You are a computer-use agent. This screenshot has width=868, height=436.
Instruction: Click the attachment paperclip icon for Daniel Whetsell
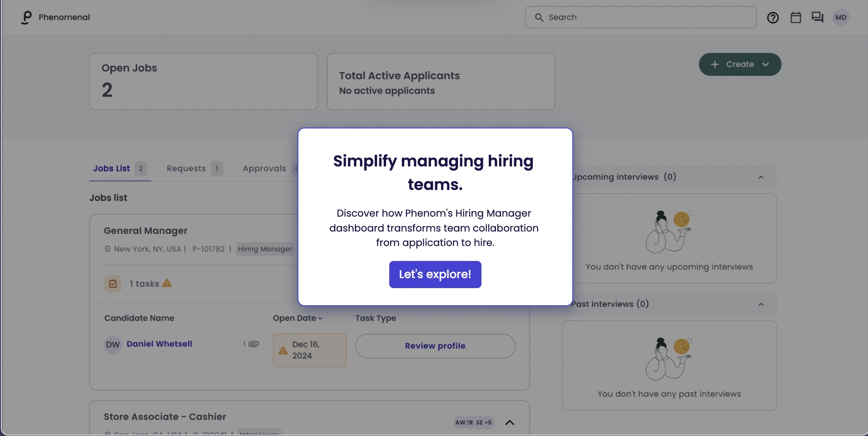click(254, 344)
